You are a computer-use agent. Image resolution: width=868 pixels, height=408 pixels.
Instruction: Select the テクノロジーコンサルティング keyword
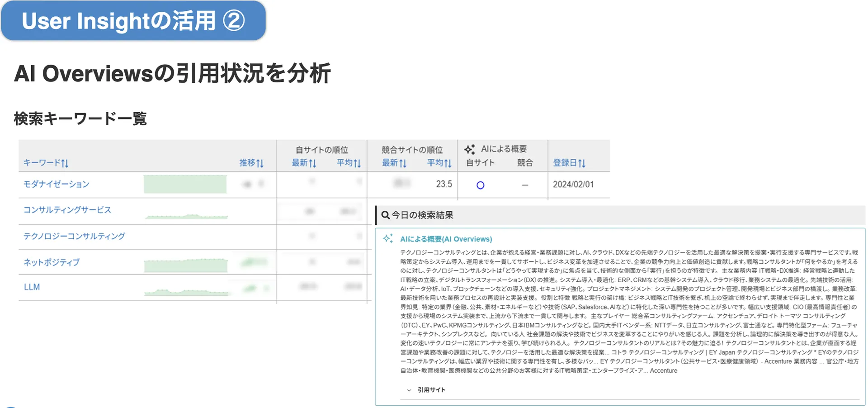74,236
